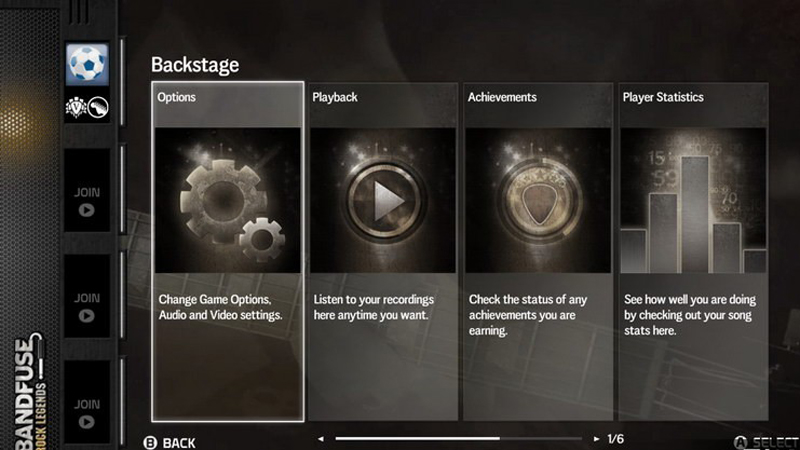Go to the previous page arrow
Viewport: 800px width, 450px height.
pos(320,439)
